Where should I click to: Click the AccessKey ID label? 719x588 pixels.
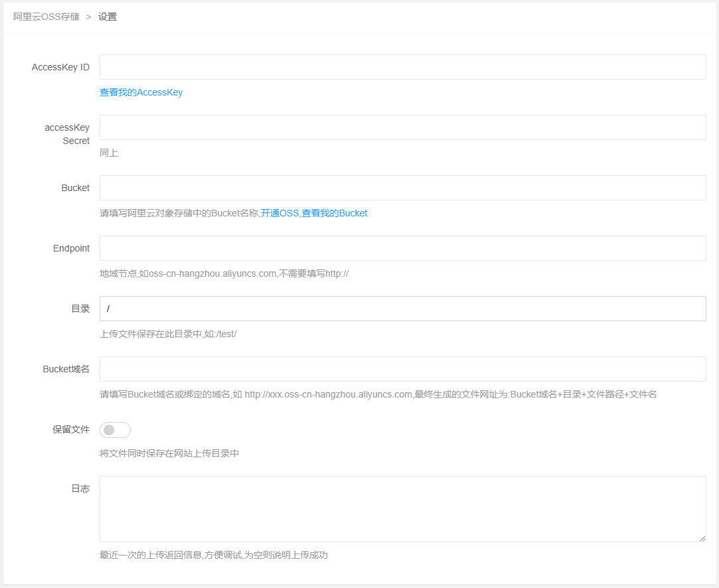coord(60,68)
